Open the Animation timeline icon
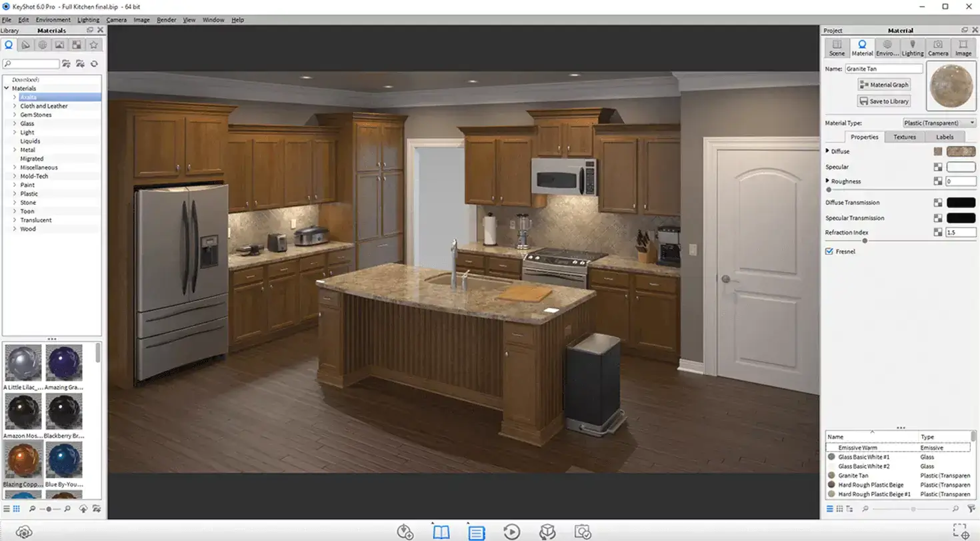The width and height of the screenshot is (980, 541). pos(511,532)
